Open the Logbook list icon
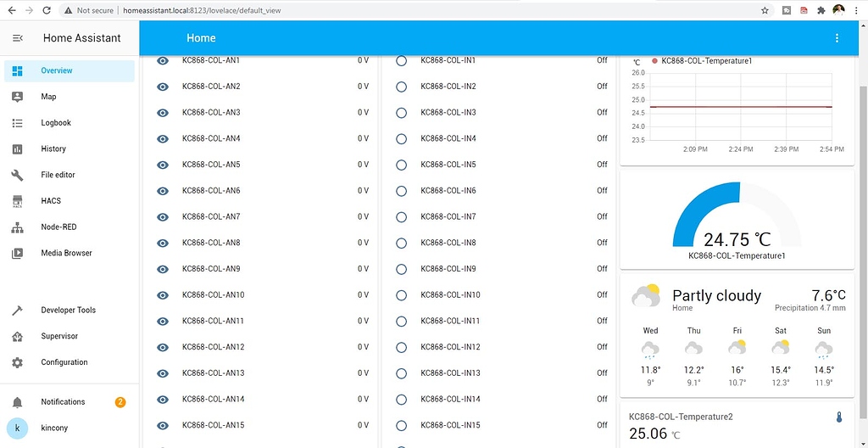The width and height of the screenshot is (868, 448). pyautogui.click(x=17, y=123)
